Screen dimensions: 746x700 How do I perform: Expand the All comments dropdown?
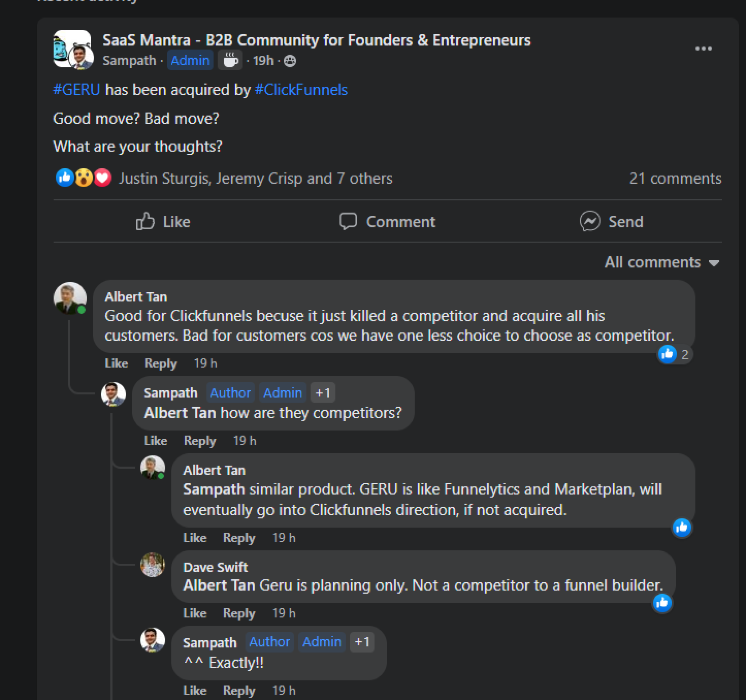[x=661, y=262]
